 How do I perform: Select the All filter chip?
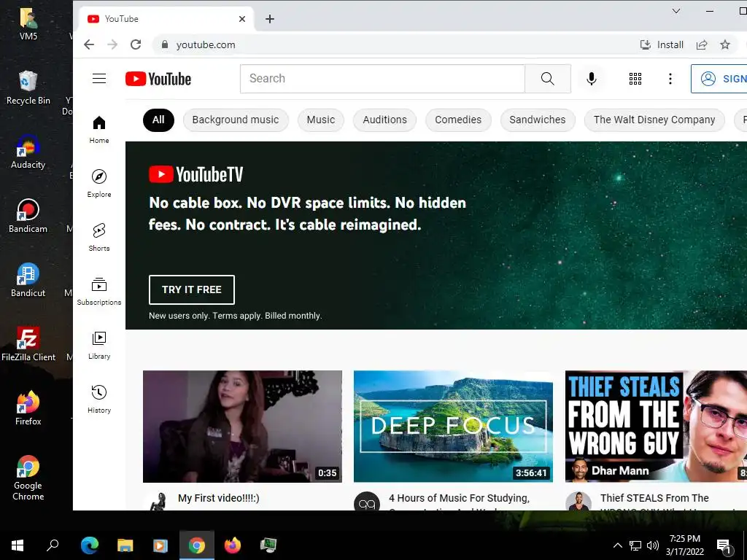click(x=158, y=120)
